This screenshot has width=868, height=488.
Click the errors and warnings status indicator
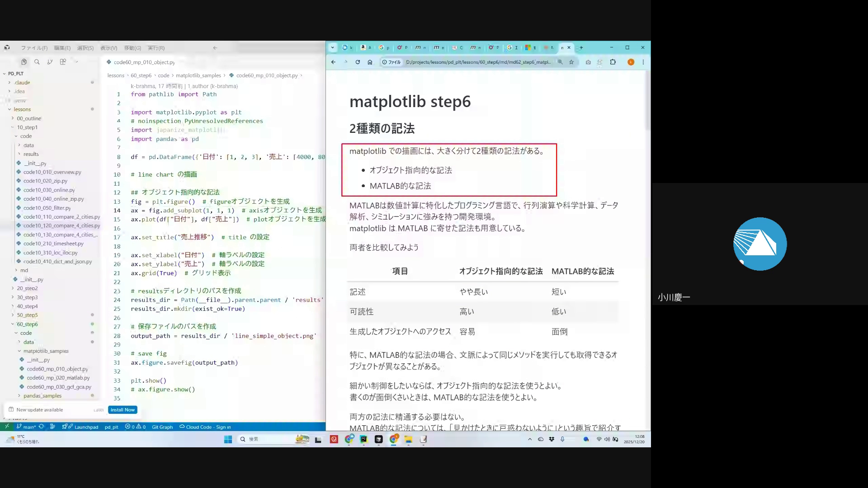coord(135,427)
